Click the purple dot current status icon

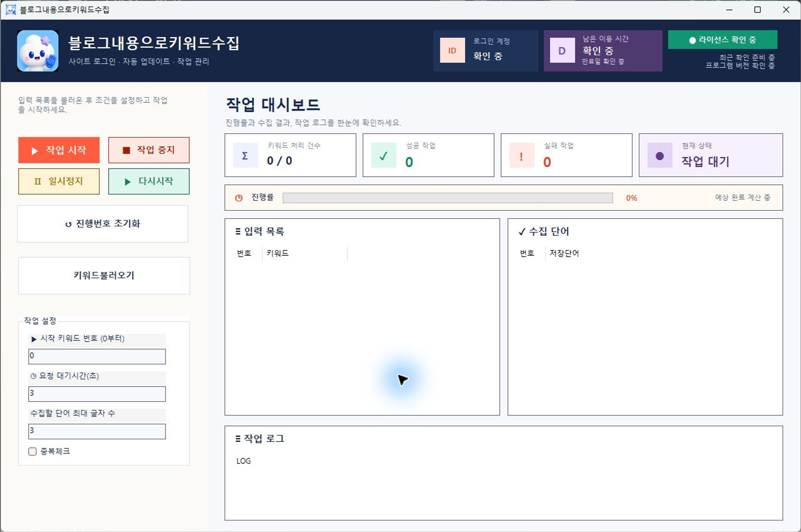tap(660, 156)
